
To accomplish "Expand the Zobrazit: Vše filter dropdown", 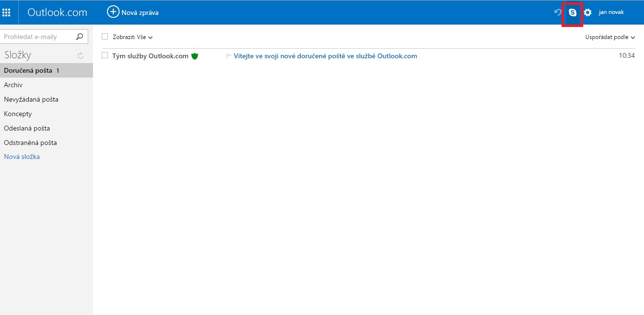I will 133,37.
